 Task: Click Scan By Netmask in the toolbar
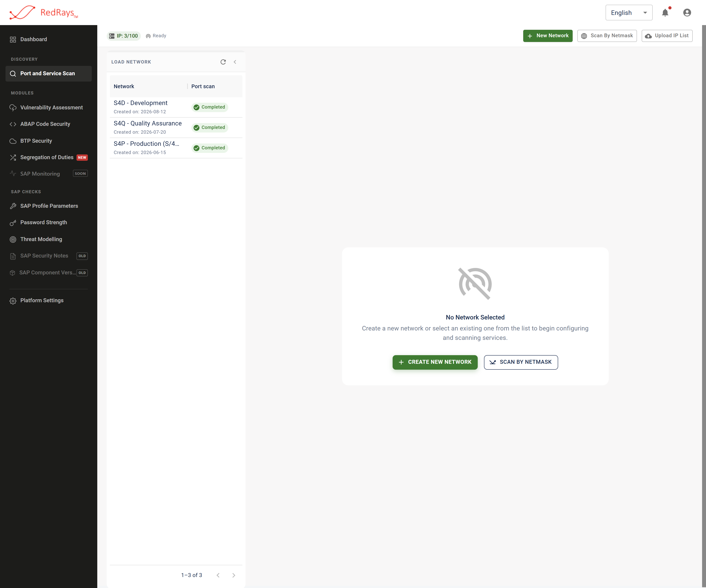point(607,36)
